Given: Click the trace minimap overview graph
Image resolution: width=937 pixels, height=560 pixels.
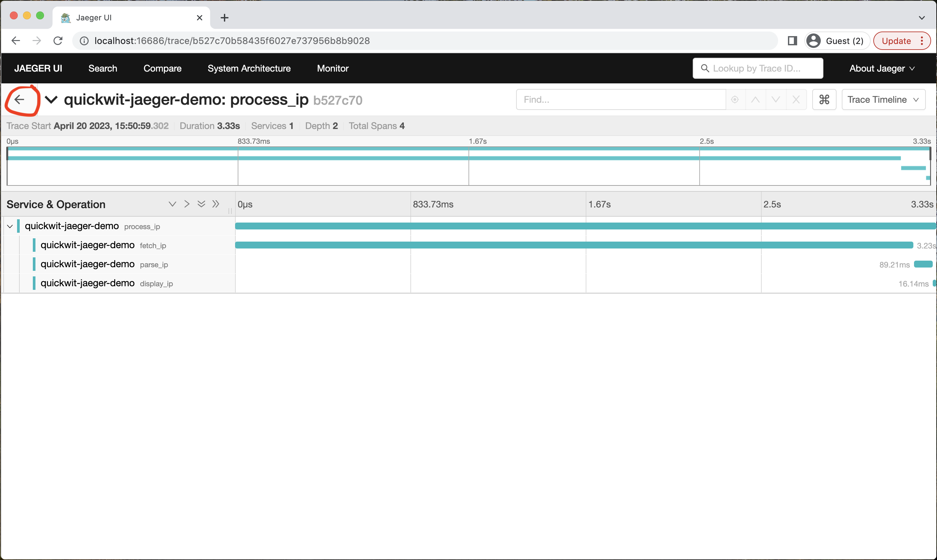Looking at the screenshot, I should (469, 166).
